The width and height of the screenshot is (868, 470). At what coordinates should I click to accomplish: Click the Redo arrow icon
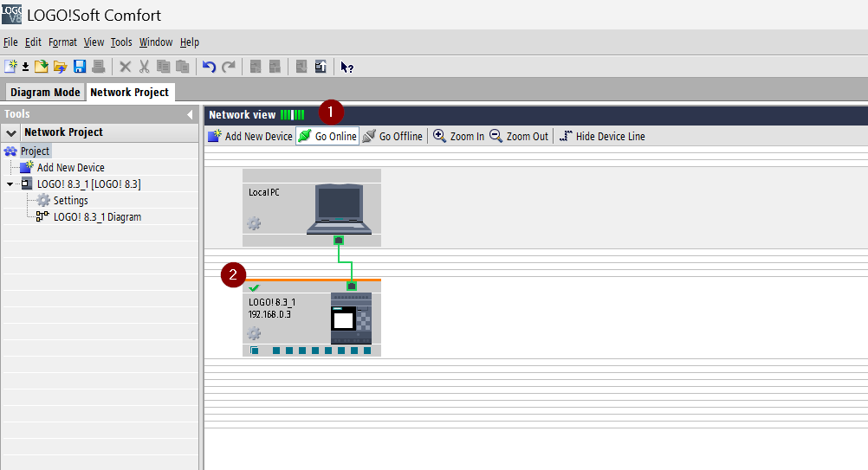[x=228, y=67]
